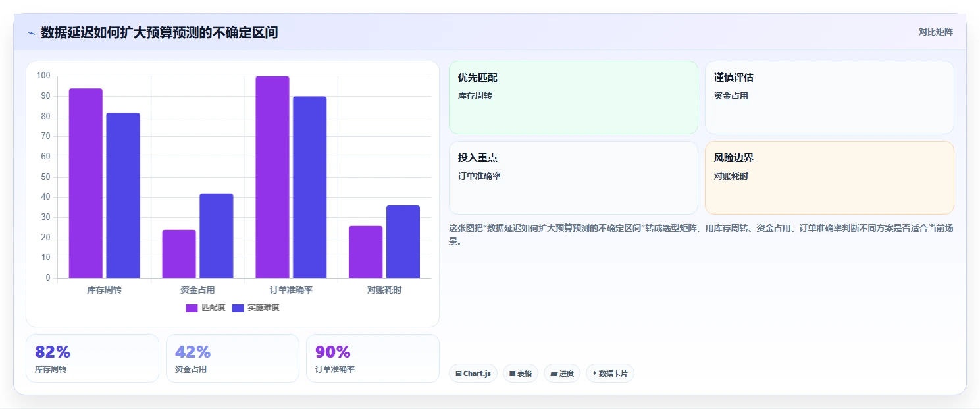Viewport: 980px width, 409px height.
Task: Open the 投入重点 matrix card
Action: point(573,178)
